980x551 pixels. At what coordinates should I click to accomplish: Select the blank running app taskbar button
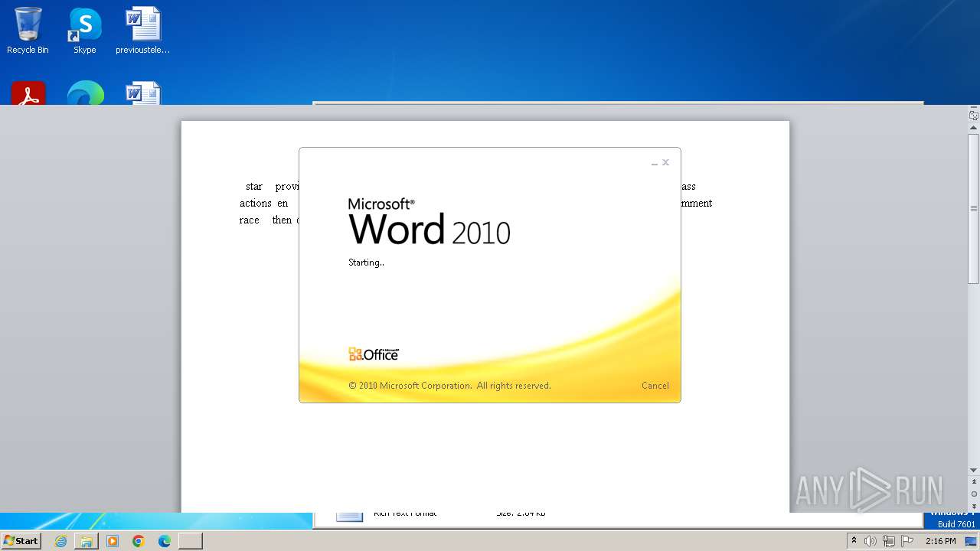pyautogui.click(x=191, y=541)
